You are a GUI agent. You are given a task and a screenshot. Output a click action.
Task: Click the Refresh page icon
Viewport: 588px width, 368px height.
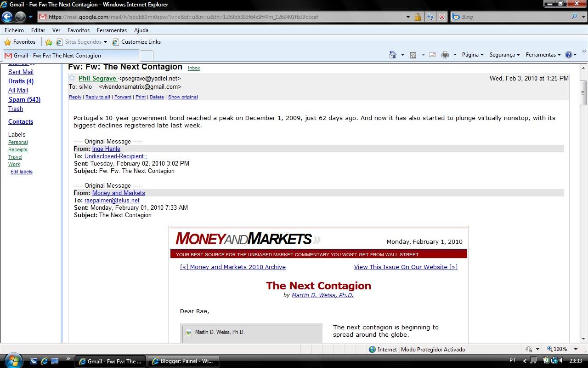(x=430, y=17)
